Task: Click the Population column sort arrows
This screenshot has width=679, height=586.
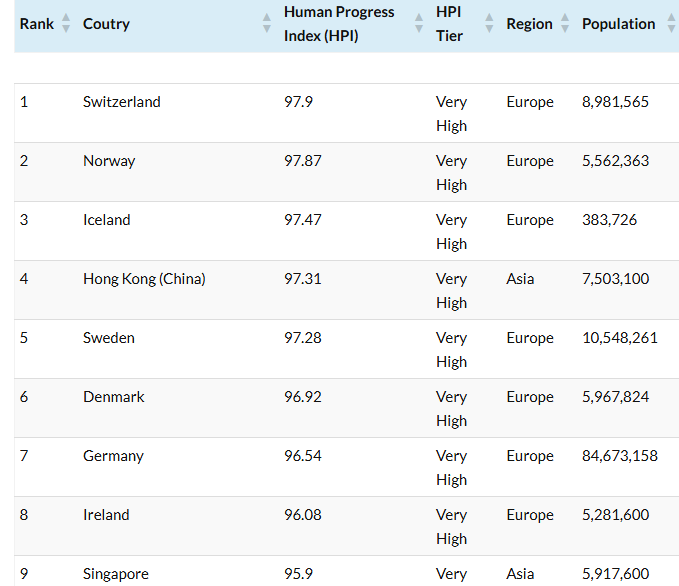Action: [670, 24]
